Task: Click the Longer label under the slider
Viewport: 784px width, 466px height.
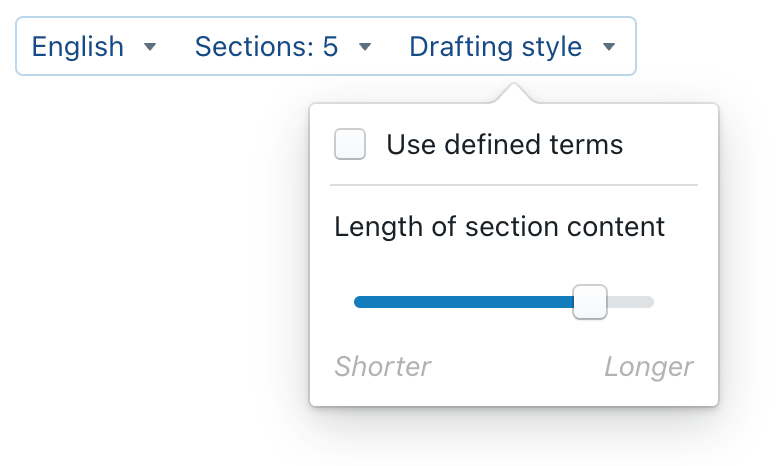Action: (648, 366)
